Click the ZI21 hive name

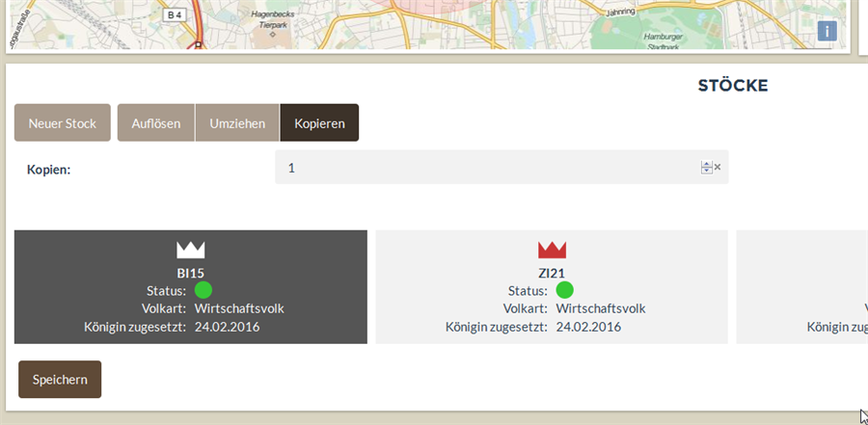point(552,273)
